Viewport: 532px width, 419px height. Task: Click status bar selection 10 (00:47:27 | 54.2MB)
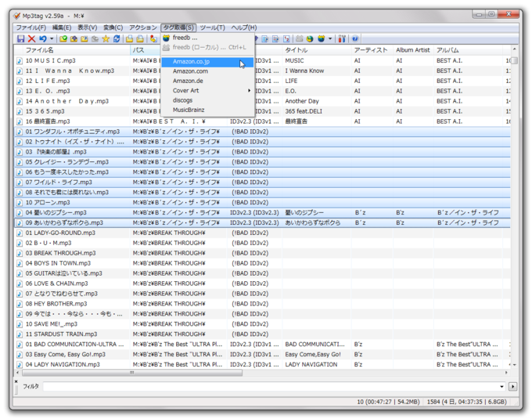(x=388, y=402)
